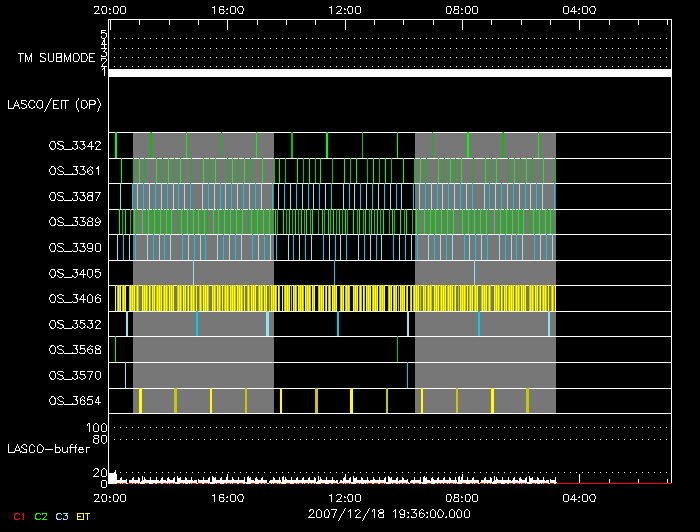The width and height of the screenshot is (700, 532).
Task: Click the TM SUBMODE axis label
Action: [x=55, y=58]
